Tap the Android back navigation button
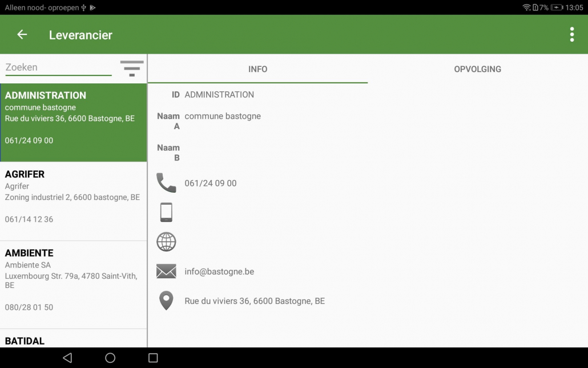Screen dimensions: 588x368 tap(67, 358)
